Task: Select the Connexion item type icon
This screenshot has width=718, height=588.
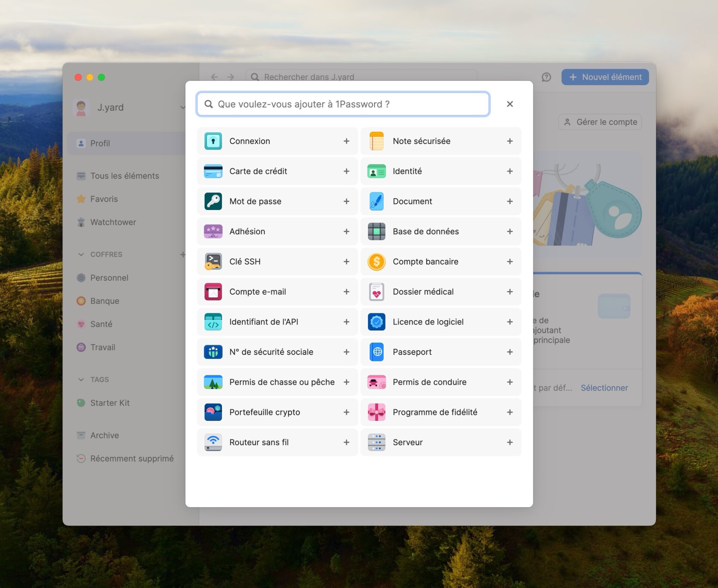Action: (x=213, y=141)
